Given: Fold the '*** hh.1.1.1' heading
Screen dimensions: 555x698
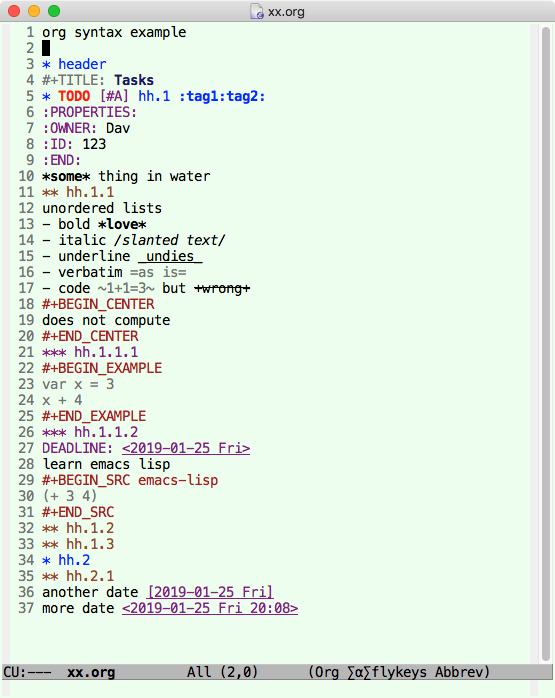Looking at the screenshot, I should pos(90,353).
